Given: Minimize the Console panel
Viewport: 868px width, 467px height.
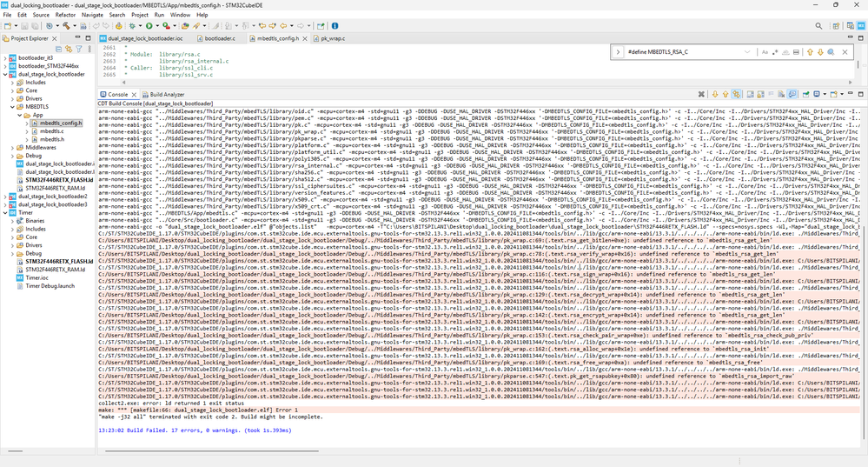Looking at the screenshot, I should pyautogui.click(x=851, y=93).
